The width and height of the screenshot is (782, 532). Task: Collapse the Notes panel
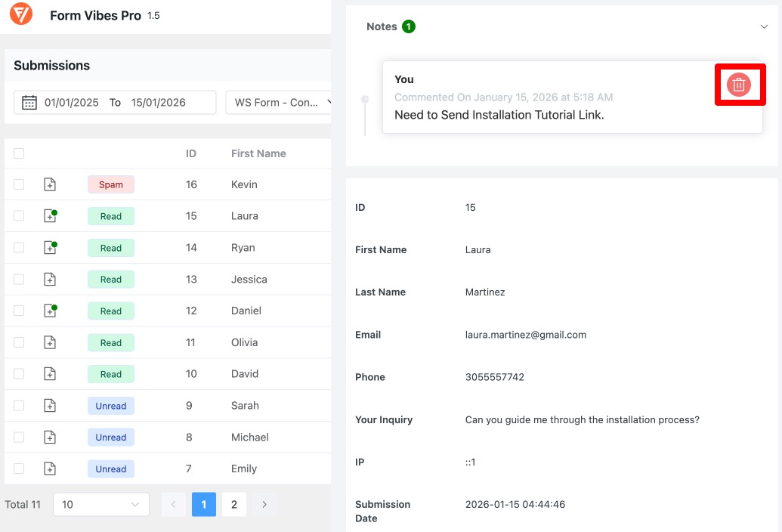764,26
